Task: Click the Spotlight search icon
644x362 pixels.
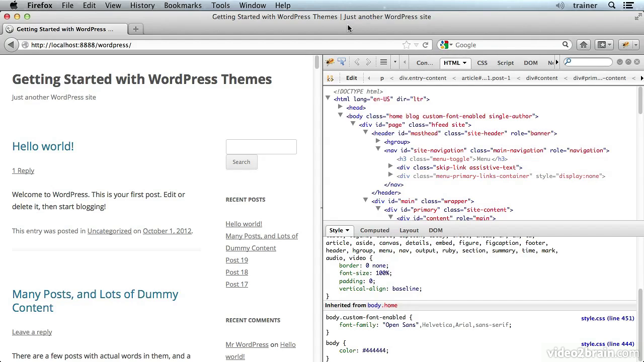Action: [x=612, y=6]
